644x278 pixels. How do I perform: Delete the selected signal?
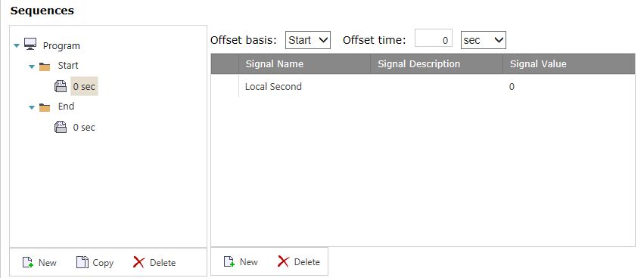[x=299, y=261]
